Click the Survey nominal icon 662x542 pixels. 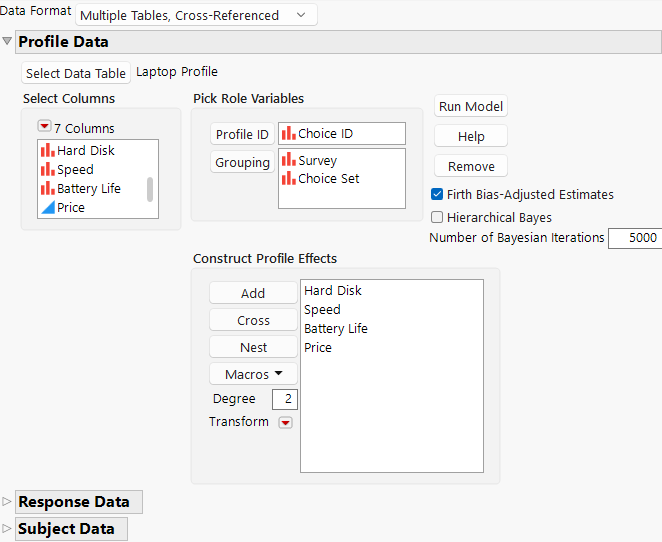(289, 160)
